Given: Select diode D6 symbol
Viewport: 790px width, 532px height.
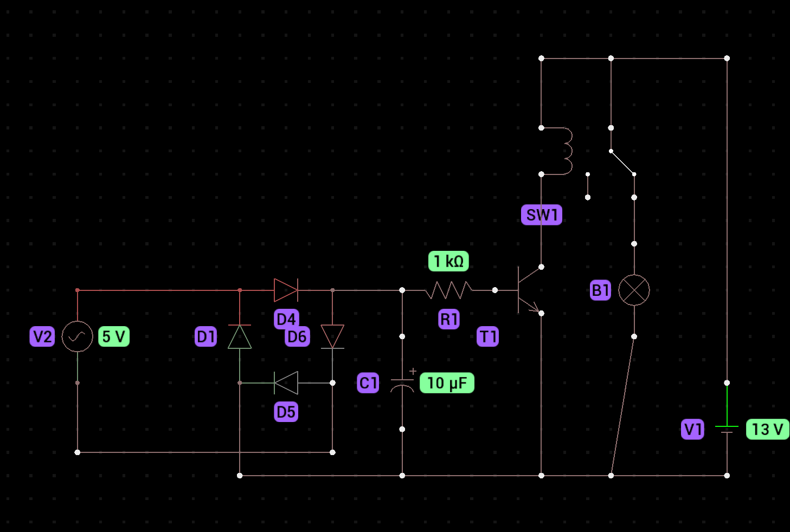Looking at the screenshot, I should [x=332, y=336].
